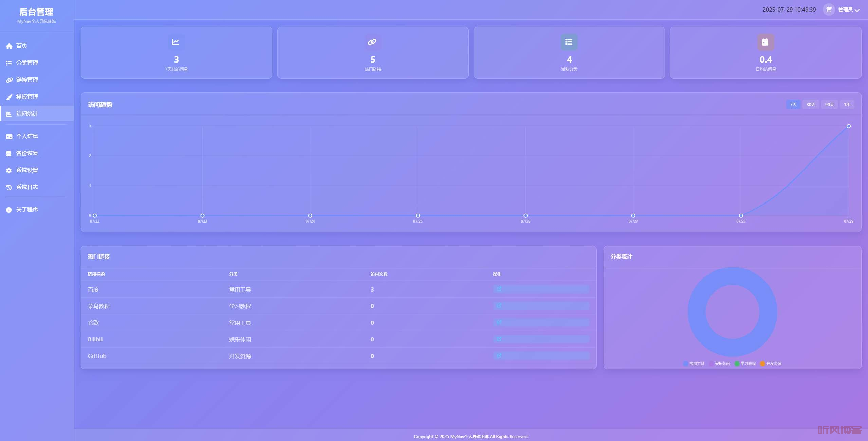868x441 pixels.
Task: Click the 07/29 data point on chart
Action: click(848, 126)
